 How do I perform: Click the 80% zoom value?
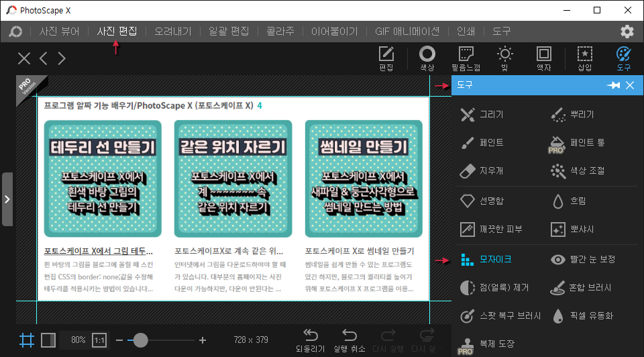[x=78, y=340]
